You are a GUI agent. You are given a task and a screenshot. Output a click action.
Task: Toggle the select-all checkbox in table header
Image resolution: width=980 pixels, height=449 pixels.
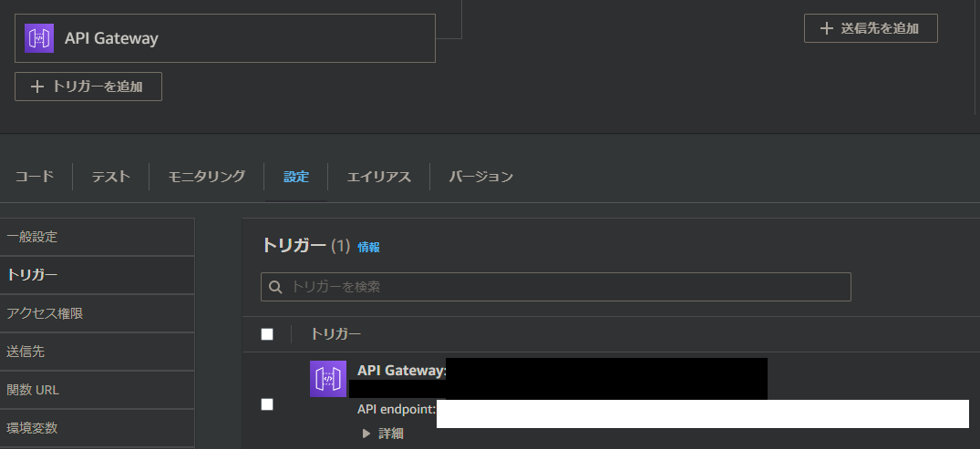pos(267,334)
